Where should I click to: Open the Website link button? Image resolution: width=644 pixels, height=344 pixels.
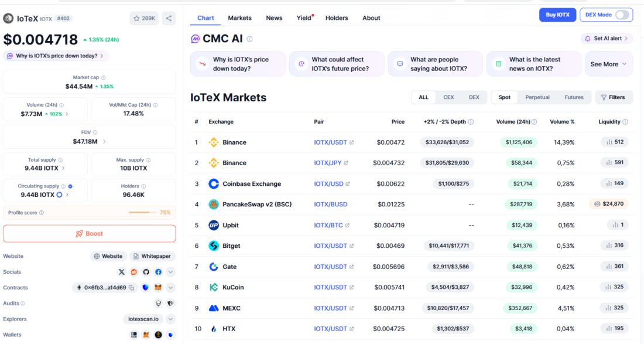pyautogui.click(x=108, y=256)
